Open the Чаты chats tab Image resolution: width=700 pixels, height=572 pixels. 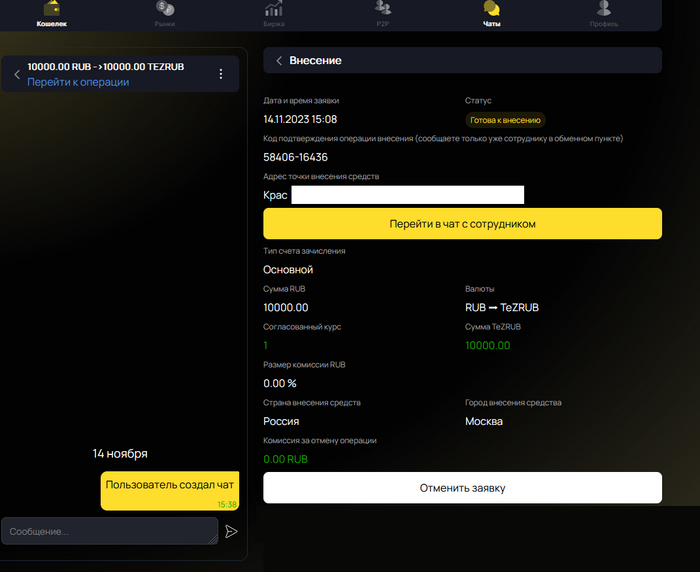[492, 14]
